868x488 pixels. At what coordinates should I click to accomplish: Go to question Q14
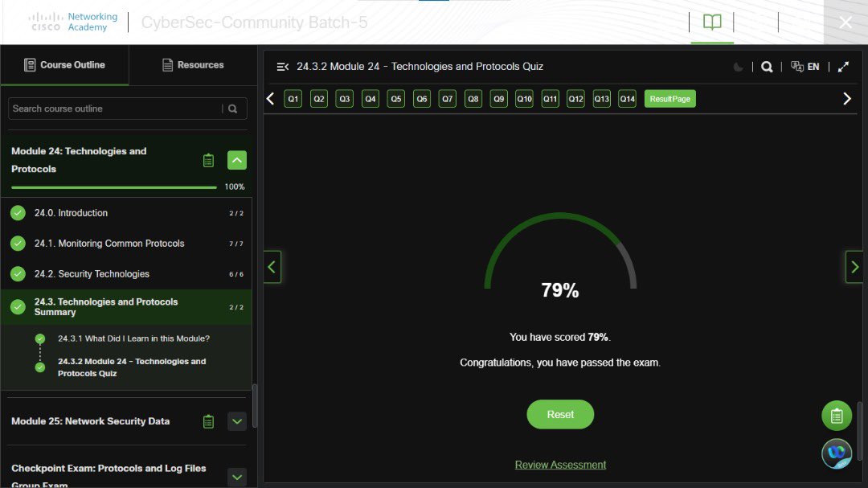point(627,99)
